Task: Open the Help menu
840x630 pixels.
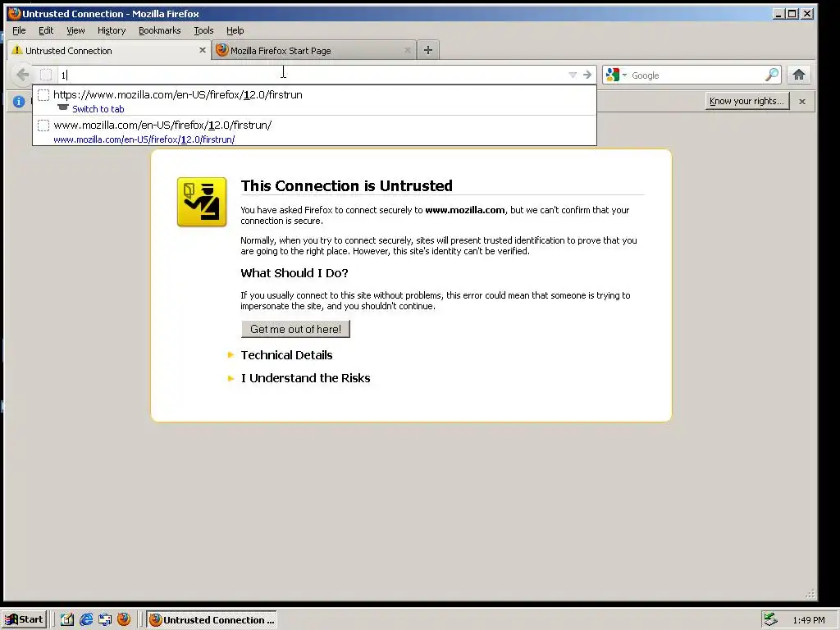Action: coord(235,30)
